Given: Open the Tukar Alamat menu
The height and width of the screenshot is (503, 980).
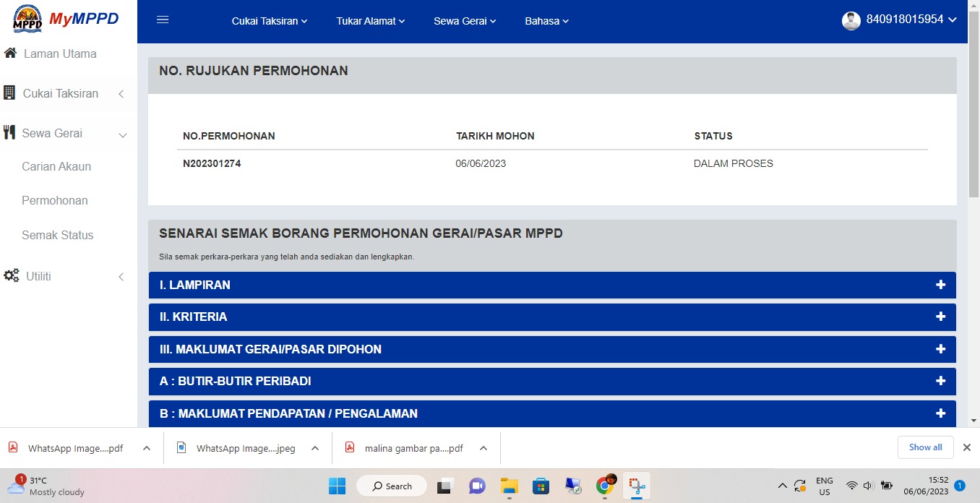Looking at the screenshot, I should pos(370,21).
